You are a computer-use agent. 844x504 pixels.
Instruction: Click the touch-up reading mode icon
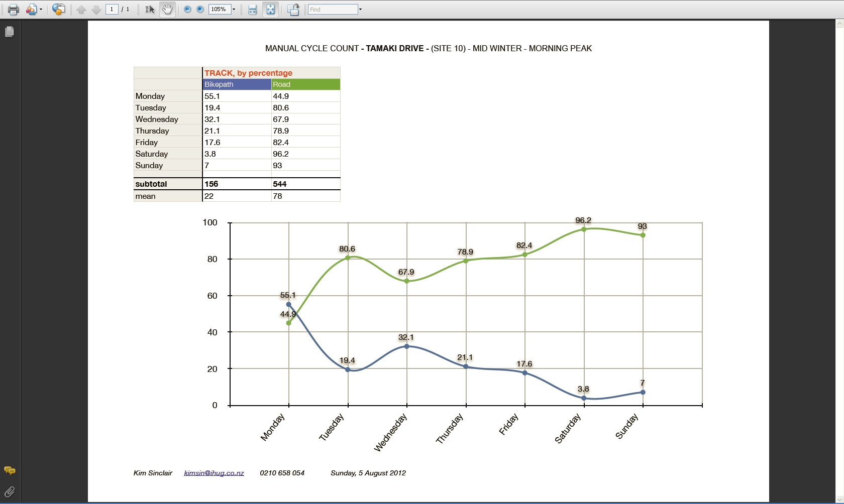[x=293, y=10]
